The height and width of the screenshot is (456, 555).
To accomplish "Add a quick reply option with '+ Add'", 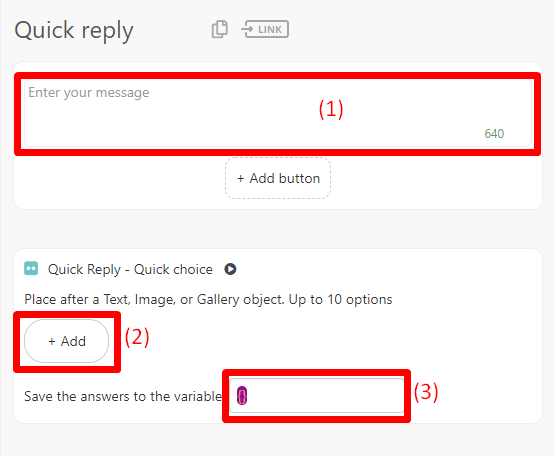I will (67, 341).
